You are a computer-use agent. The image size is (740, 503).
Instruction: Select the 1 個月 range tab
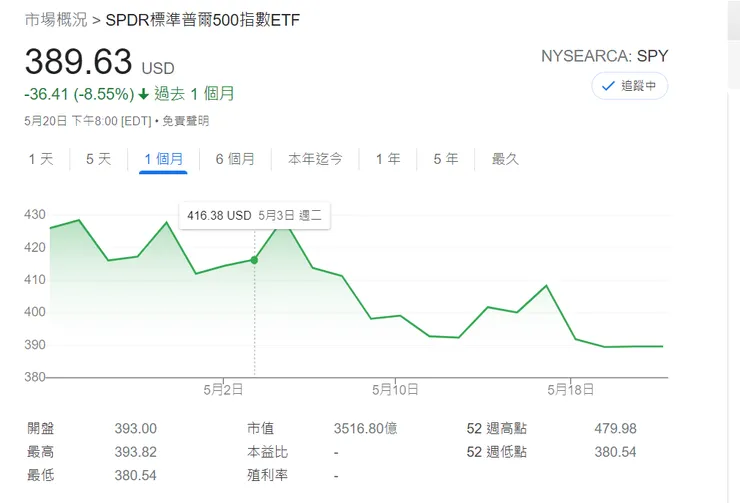click(x=163, y=159)
